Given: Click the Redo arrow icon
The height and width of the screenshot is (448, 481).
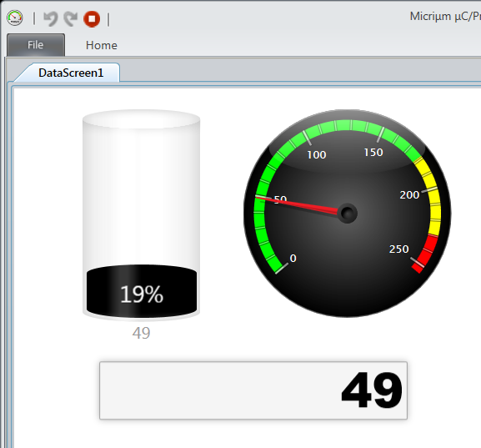Looking at the screenshot, I should point(71,19).
